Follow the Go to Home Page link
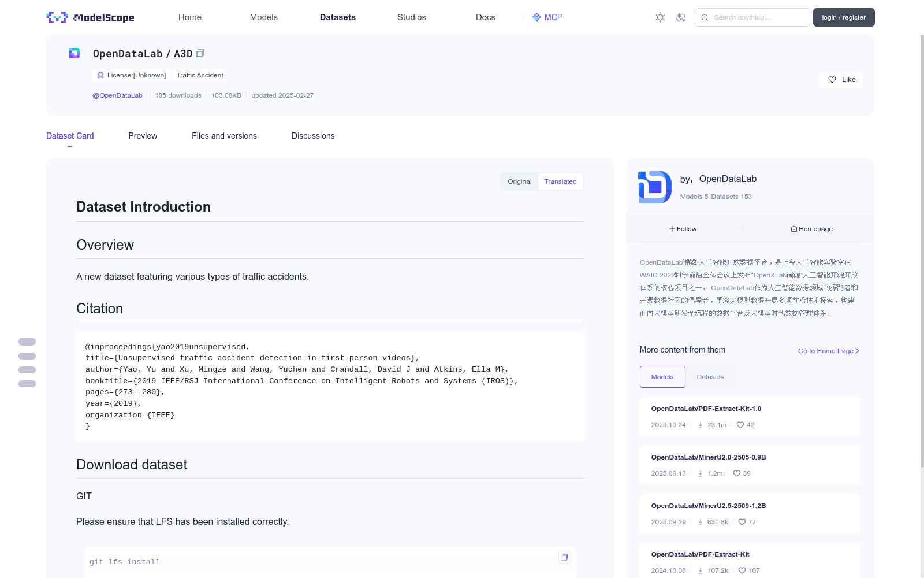The width and height of the screenshot is (924, 578). click(829, 351)
